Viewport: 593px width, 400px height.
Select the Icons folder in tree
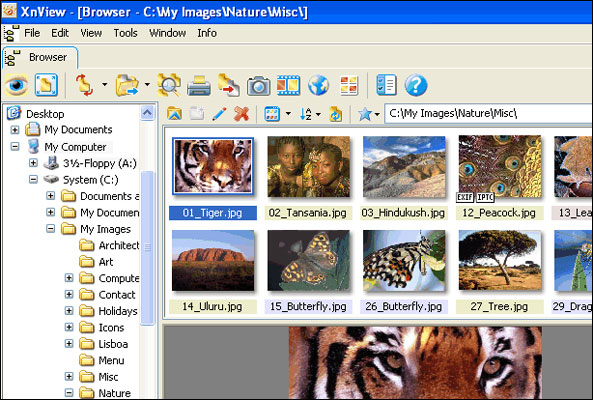111,327
